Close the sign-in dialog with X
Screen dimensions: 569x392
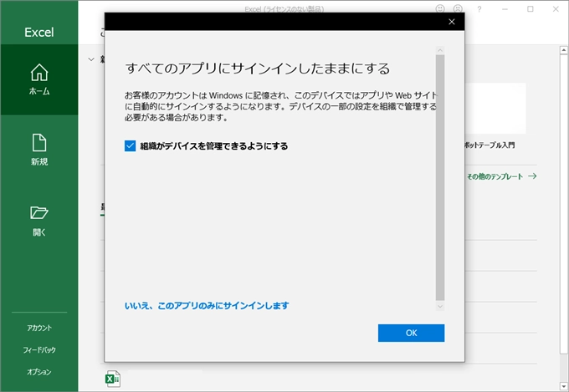click(452, 22)
